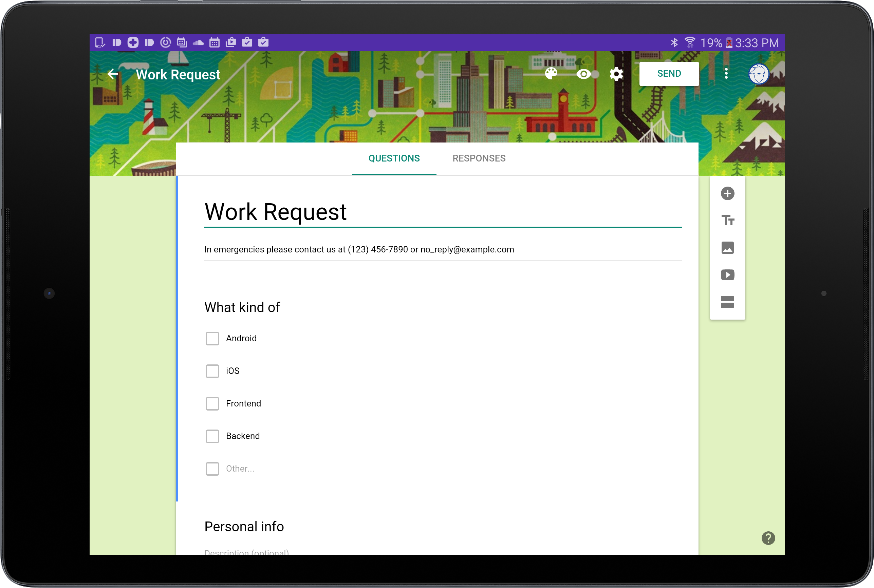Viewport: 874px width, 588px height.
Task: Add title and description icon
Action: coord(727,221)
